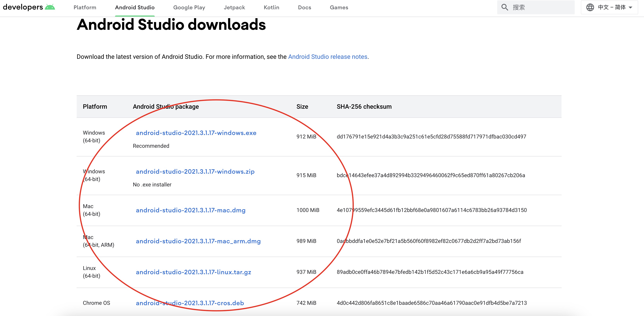644x316 pixels.
Task: Click the Android developers logo
Action: point(29,7)
